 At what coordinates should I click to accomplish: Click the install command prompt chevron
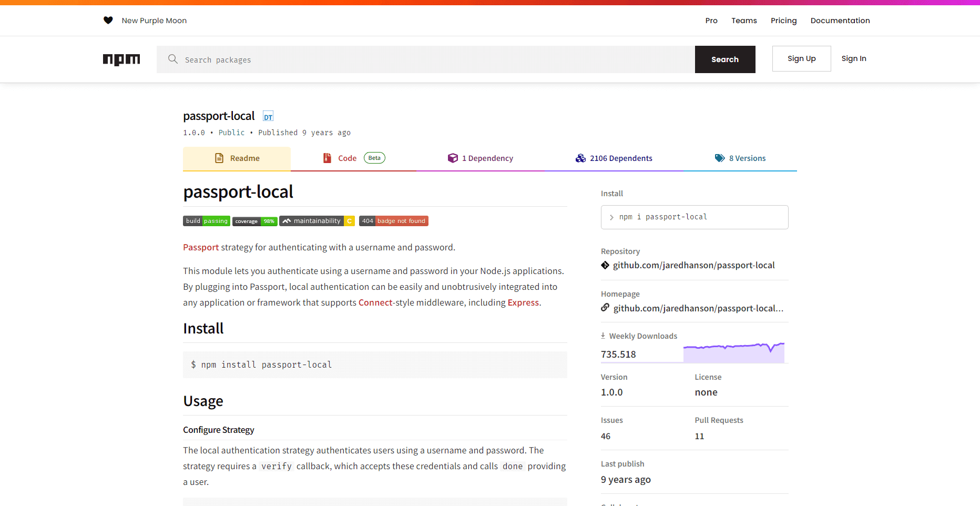[611, 217]
